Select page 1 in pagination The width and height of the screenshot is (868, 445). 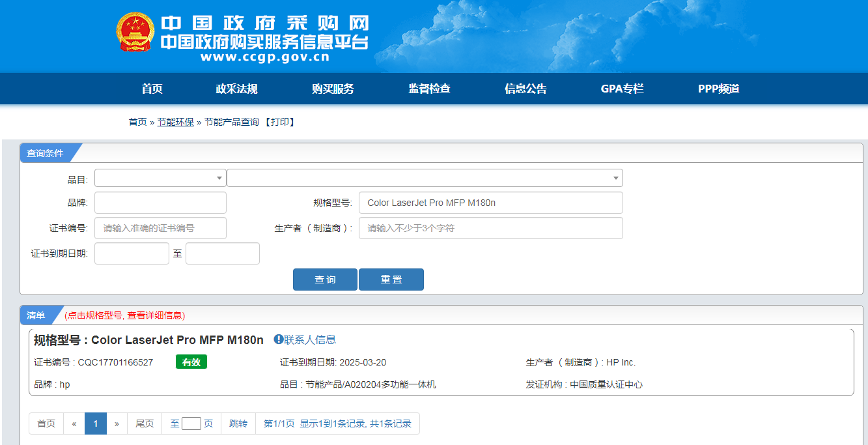click(x=96, y=423)
